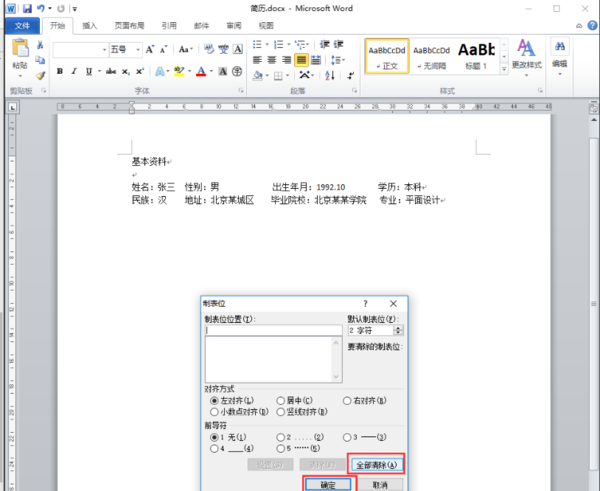The image size is (600, 491).
Task: Click the Sort icon
Action: pos(330,75)
